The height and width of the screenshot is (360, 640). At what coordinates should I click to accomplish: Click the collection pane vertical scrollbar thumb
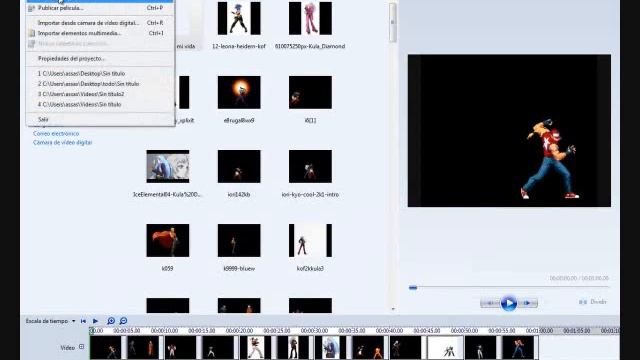(393, 22)
